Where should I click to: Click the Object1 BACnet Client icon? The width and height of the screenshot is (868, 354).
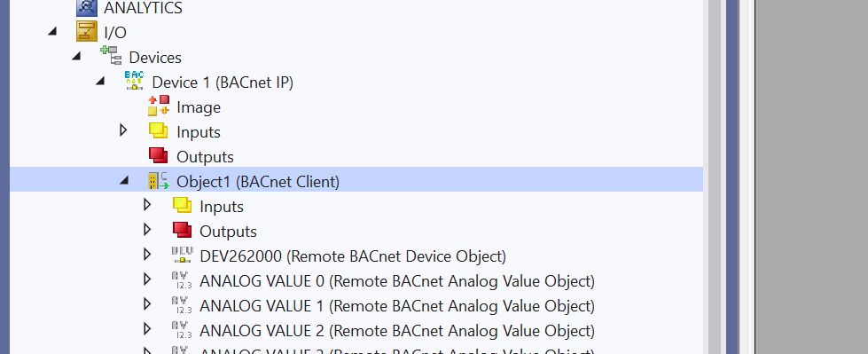159,181
